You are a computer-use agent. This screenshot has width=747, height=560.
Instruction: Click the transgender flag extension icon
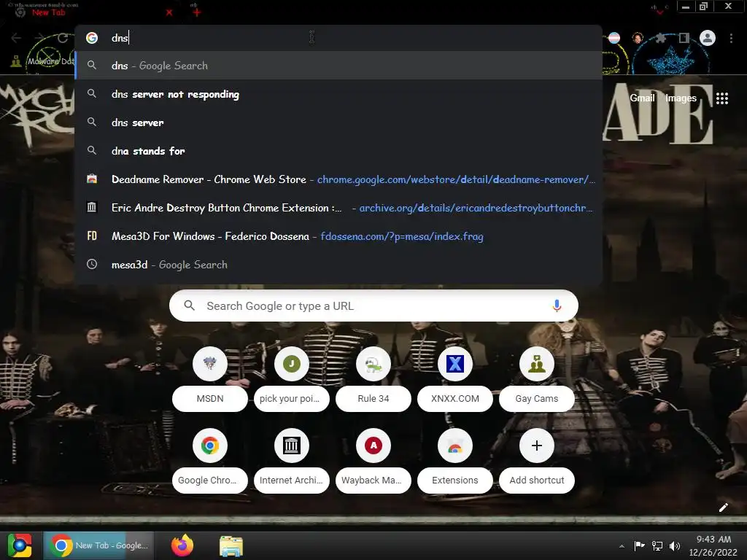click(x=614, y=38)
